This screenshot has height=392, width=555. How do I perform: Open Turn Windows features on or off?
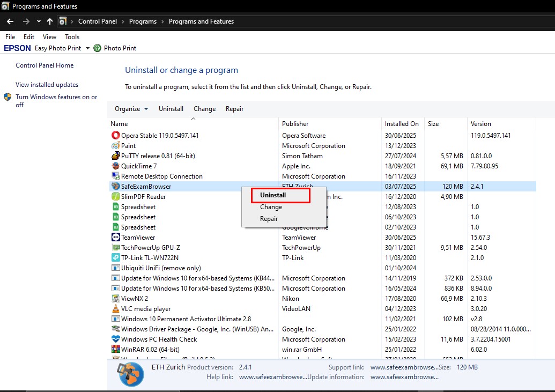pyautogui.click(x=56, y=101)
